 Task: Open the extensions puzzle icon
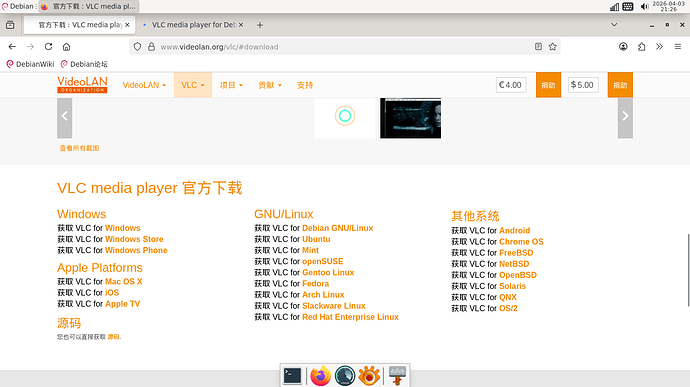(x=642, y=47)
